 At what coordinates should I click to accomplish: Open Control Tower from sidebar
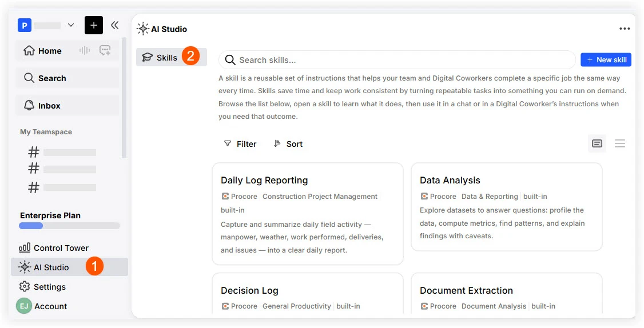53,248
